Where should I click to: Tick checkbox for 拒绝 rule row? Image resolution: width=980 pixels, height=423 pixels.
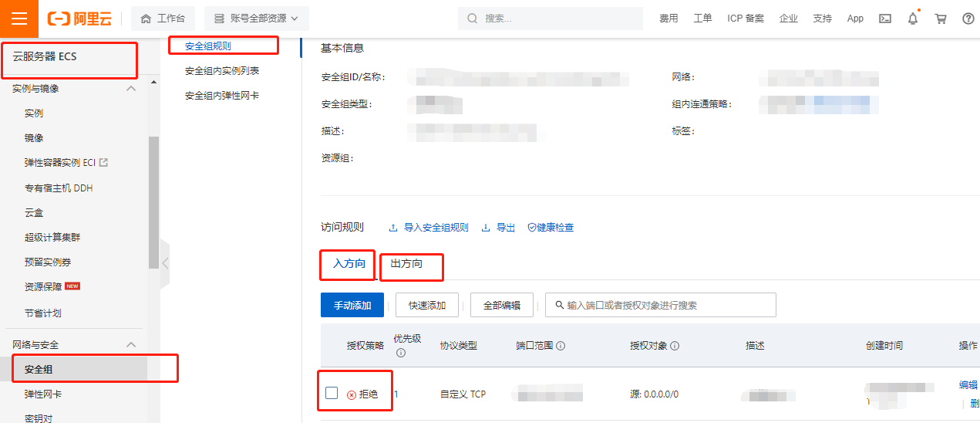(332, 393)
